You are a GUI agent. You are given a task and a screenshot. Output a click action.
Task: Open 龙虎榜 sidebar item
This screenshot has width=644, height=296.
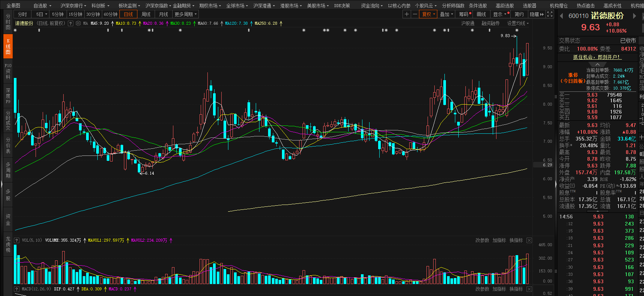tap(8, 244)
